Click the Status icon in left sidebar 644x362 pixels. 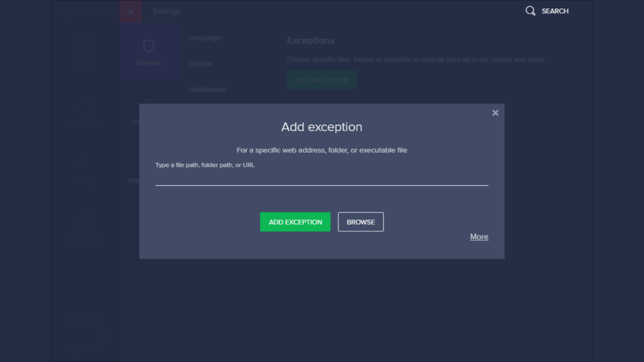85,44
